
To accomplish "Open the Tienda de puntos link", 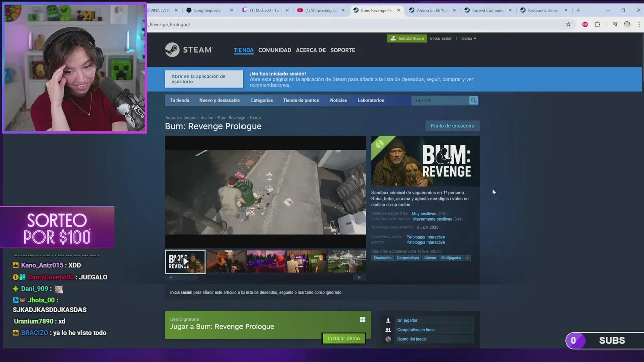I will pyautogui.click(x=301, y=100).
